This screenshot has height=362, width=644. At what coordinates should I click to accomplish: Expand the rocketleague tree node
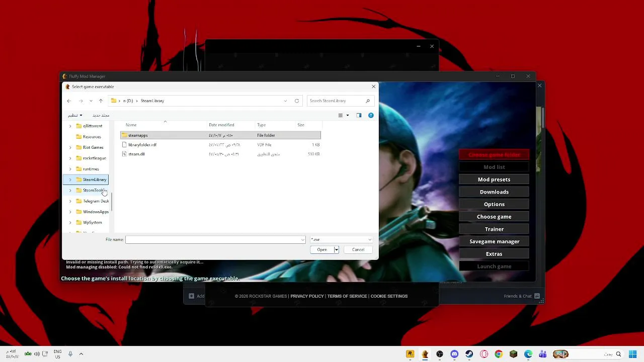click(70, 158)
